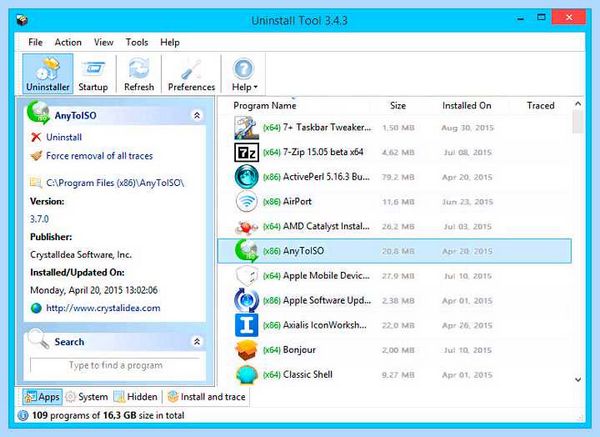This screenshot has width=600, height=437.
Task: Sort by the Size column header
Action: 398,105
